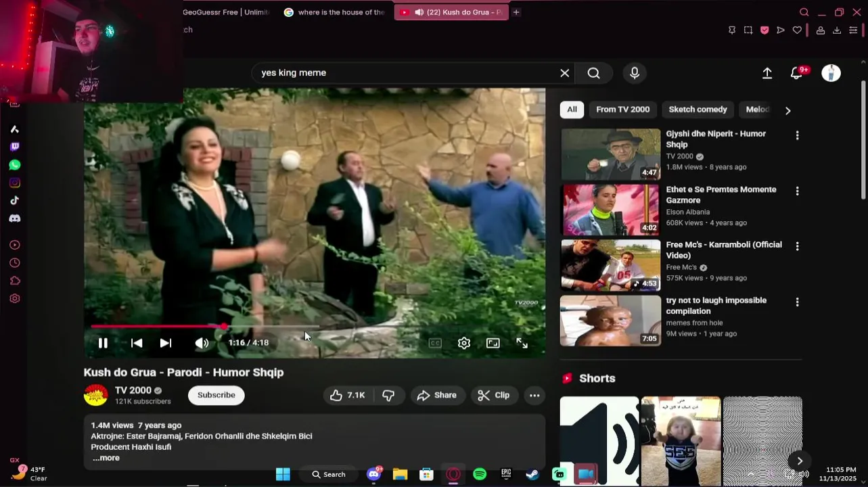
Task: Select the "From TV 2000" filter chip
Action: pyautogui.click(x=623, y=110)
